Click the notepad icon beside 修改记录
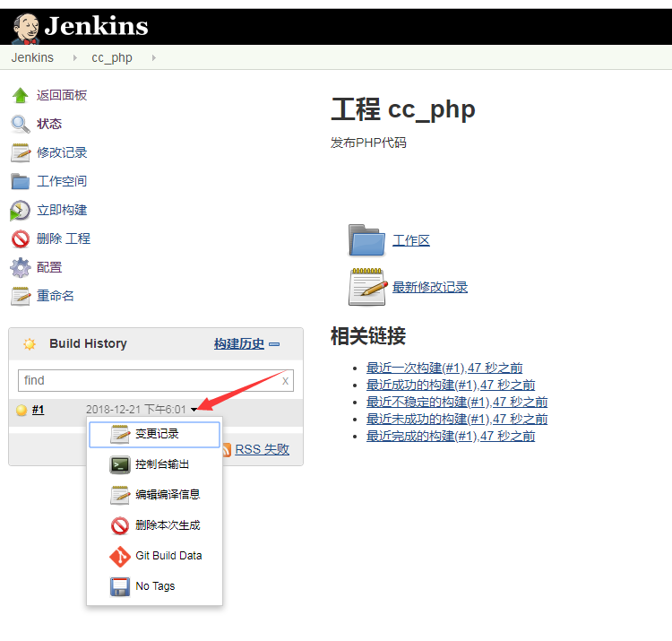This screenshot has height=641, width=672. [x=20, y=152]
